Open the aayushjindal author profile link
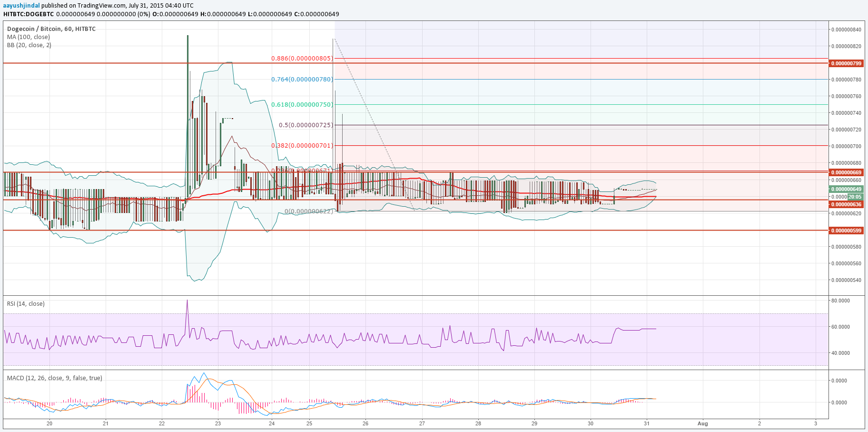 [21, 5]
